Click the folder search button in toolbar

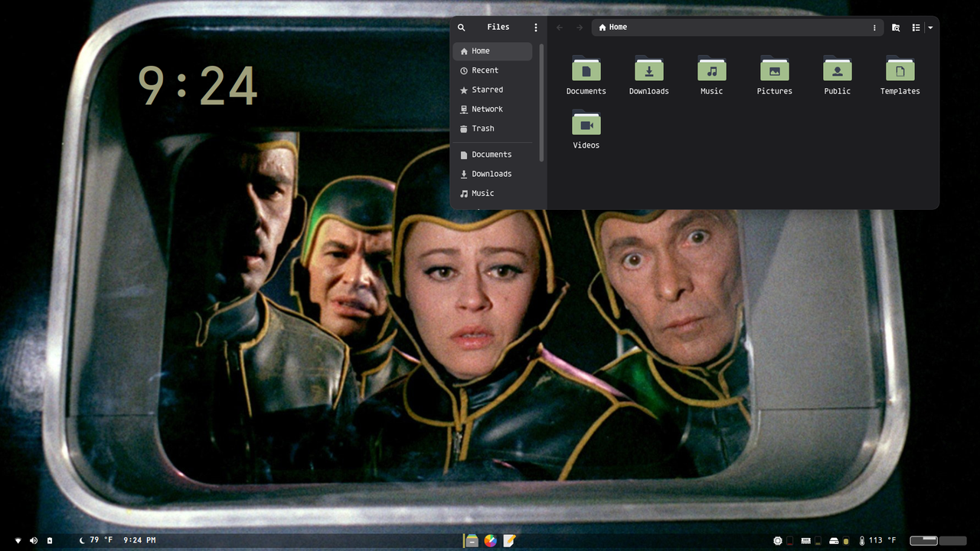[896, 28]
